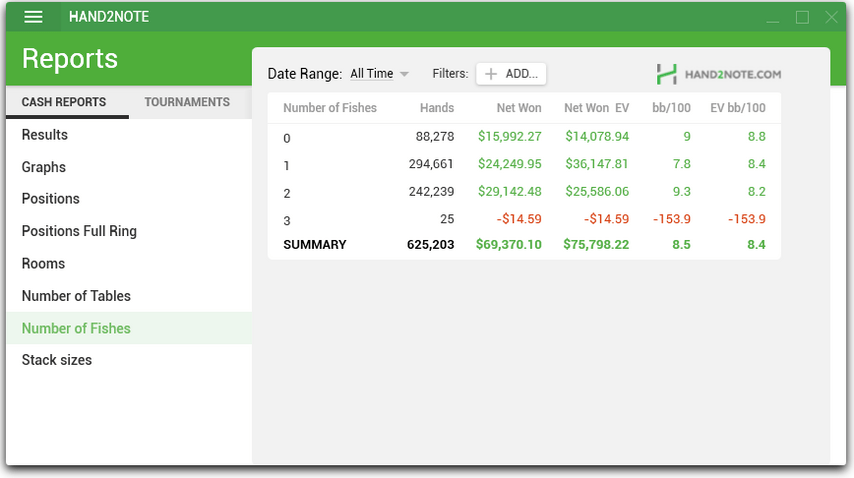Viewport: 854px width, 478px height.
Task: Open the All Time date range dropdown
Action: [x=379, y=73]
